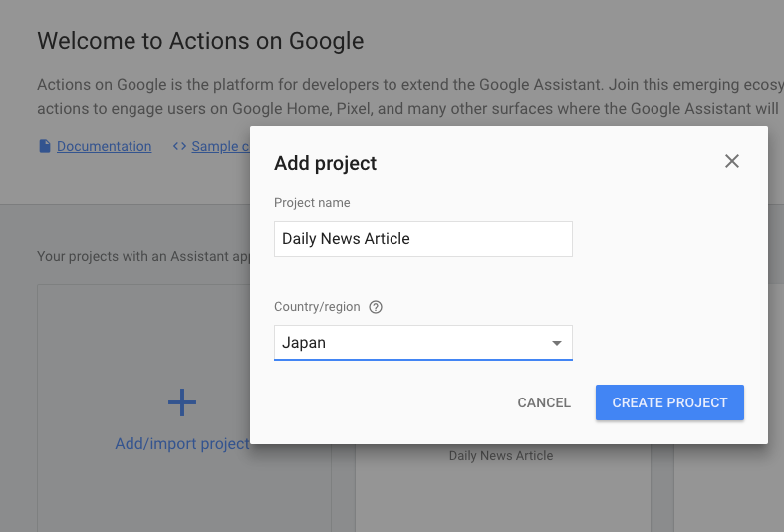Click the Project name label
Image resolution: width=784 pixels, height=532 pixels.
(312, 203)
